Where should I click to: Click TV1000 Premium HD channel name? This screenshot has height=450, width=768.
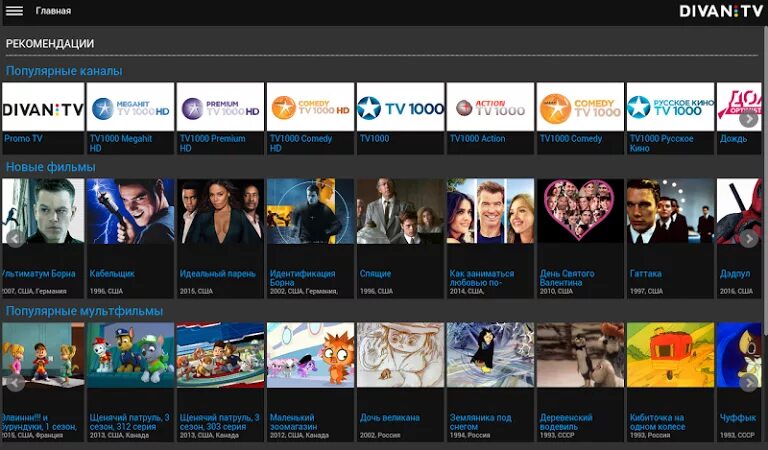[213, 143]
